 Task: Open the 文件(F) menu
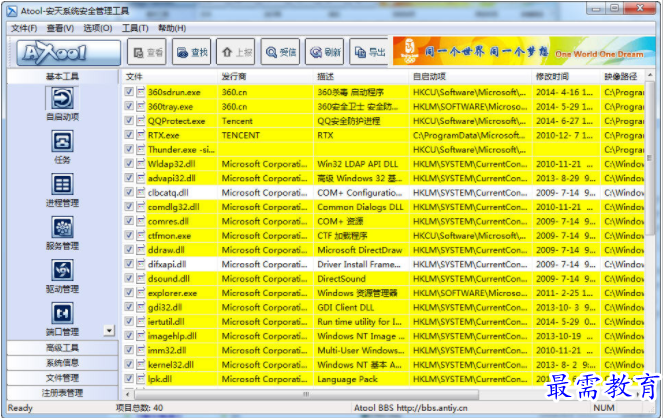(x=24, y=28)
